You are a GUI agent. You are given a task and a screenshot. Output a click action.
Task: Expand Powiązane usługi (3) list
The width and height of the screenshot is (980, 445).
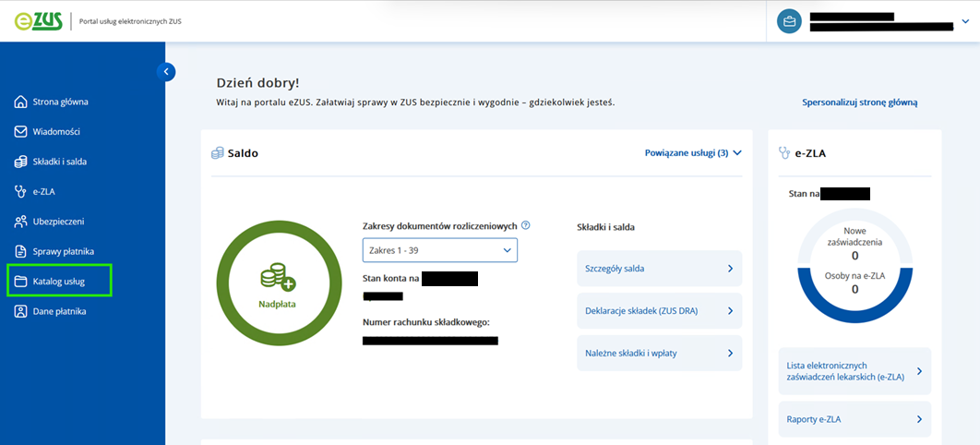click(x=692, y=153)
